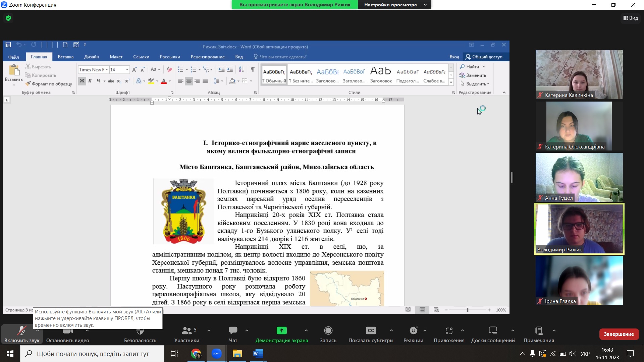Click the Zoom Chat icon

click(x=233, y=331)
